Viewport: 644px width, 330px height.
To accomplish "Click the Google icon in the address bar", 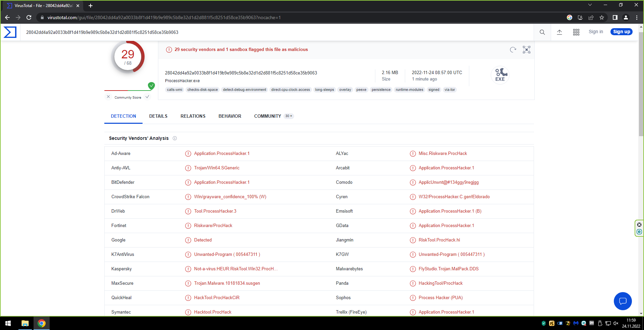I will click(570, 17).
